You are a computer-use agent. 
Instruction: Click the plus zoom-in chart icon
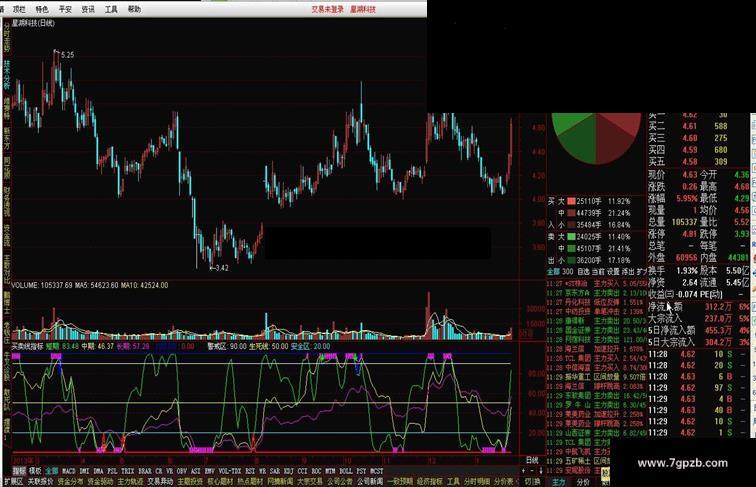click(x=523, y=471)
